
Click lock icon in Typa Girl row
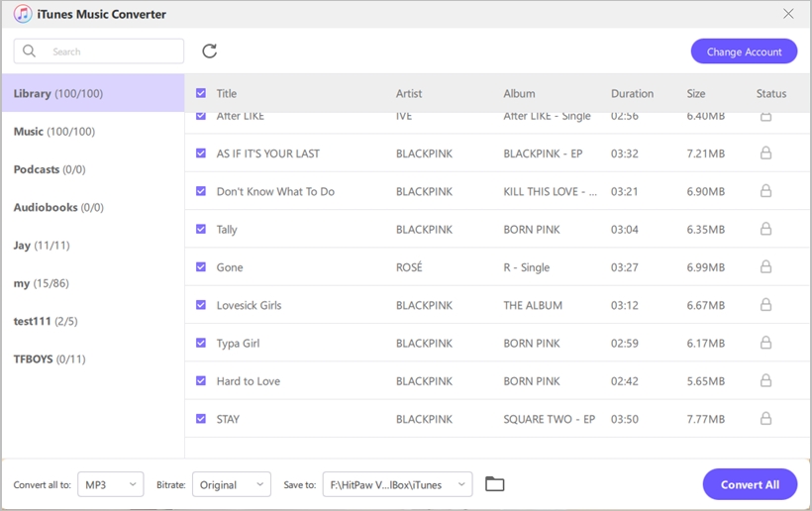[765, 343]
